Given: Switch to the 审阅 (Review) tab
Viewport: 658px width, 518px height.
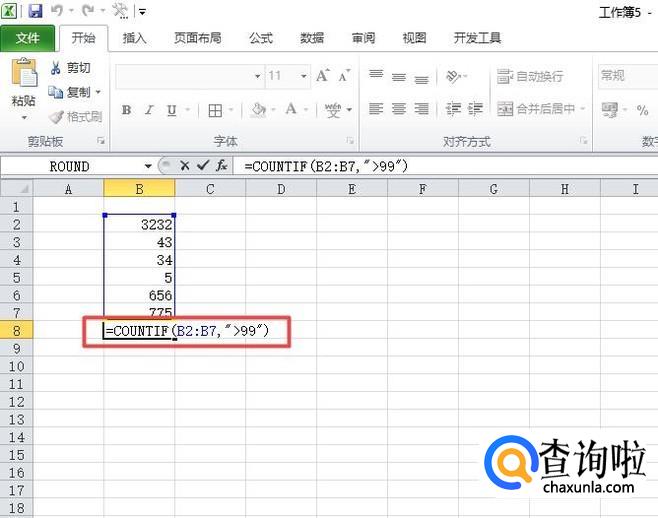Looking at the screenshot, I should point(363,38).
